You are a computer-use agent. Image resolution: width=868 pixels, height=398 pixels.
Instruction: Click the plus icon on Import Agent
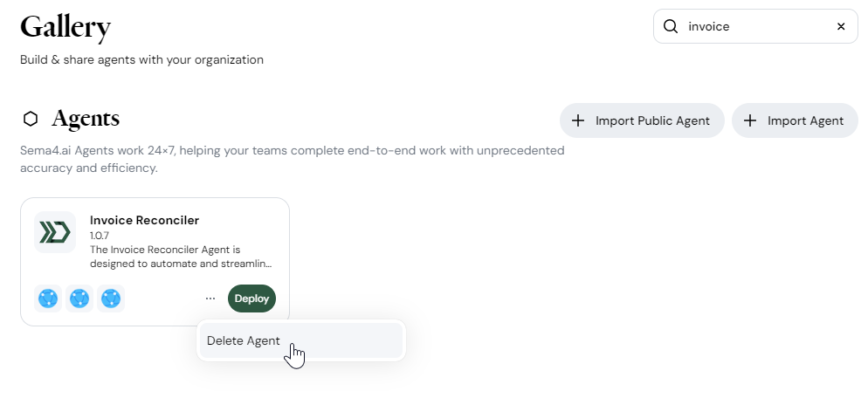750,120
